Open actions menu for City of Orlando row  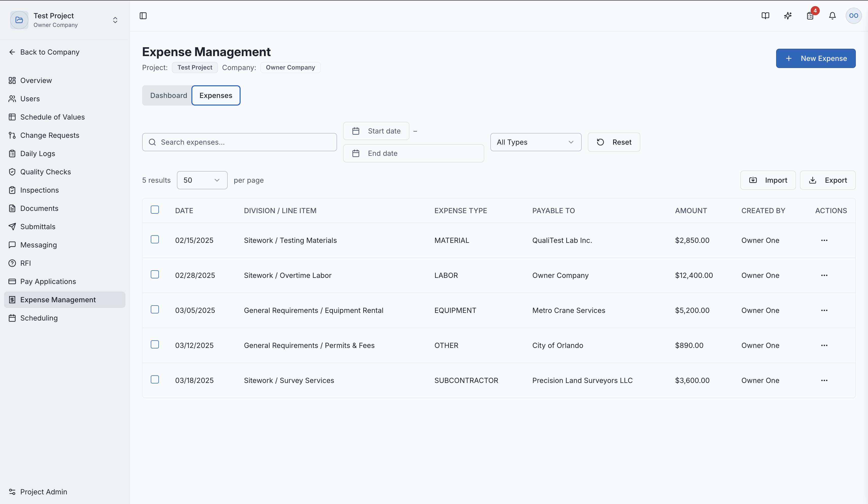(x=824, y=345)
